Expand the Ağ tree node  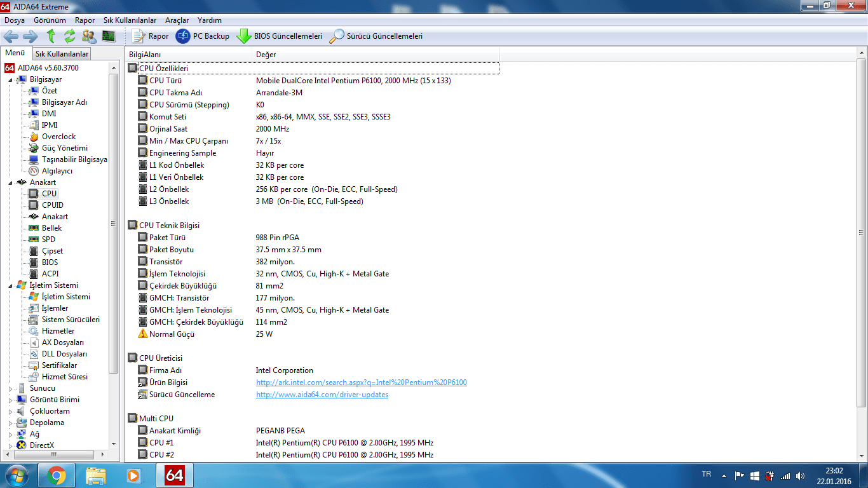click(x=10, y=435)
